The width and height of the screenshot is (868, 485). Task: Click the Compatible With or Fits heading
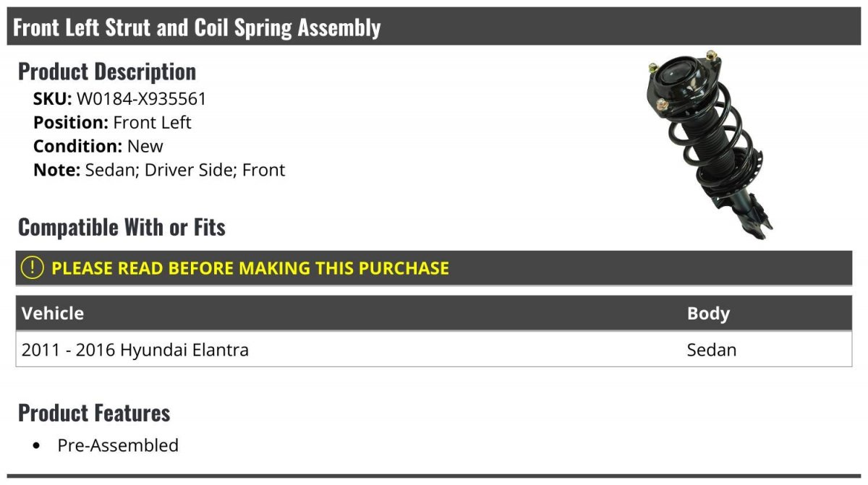[x=122, y=227]
